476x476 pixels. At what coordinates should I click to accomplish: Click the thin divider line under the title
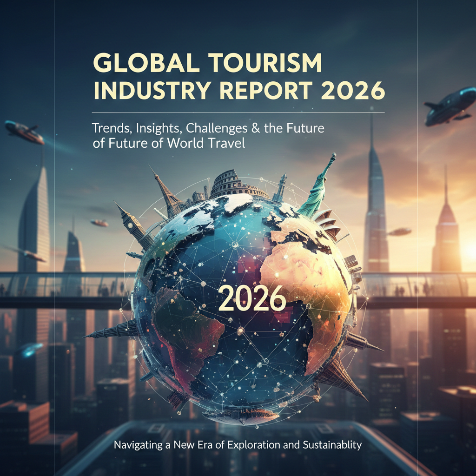(238, 112)
